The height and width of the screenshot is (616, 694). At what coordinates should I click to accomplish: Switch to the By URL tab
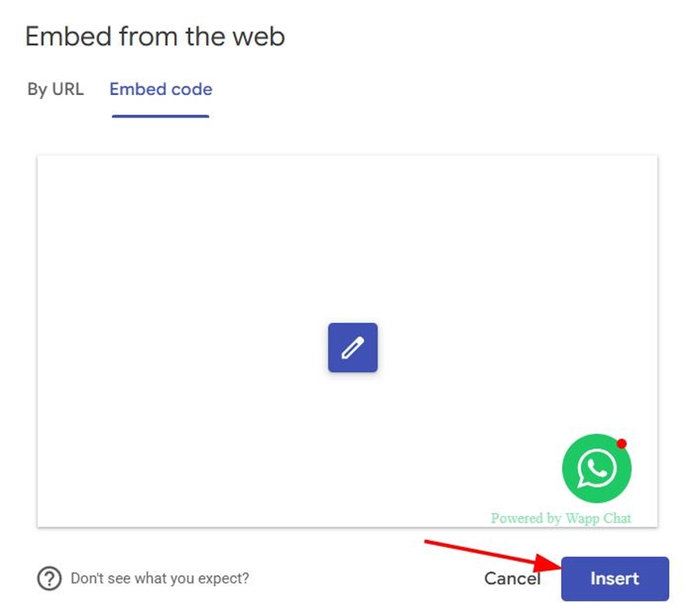(55, 89)
